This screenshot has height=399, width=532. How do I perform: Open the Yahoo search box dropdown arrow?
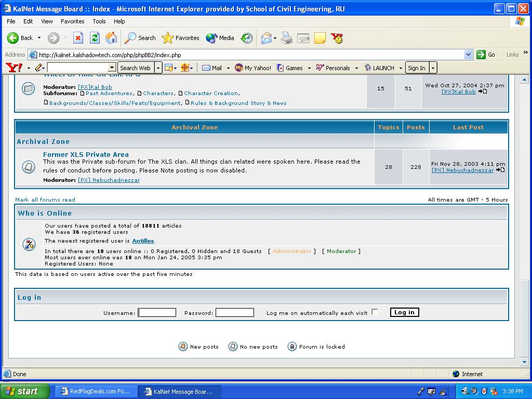(x=112, y=68)
